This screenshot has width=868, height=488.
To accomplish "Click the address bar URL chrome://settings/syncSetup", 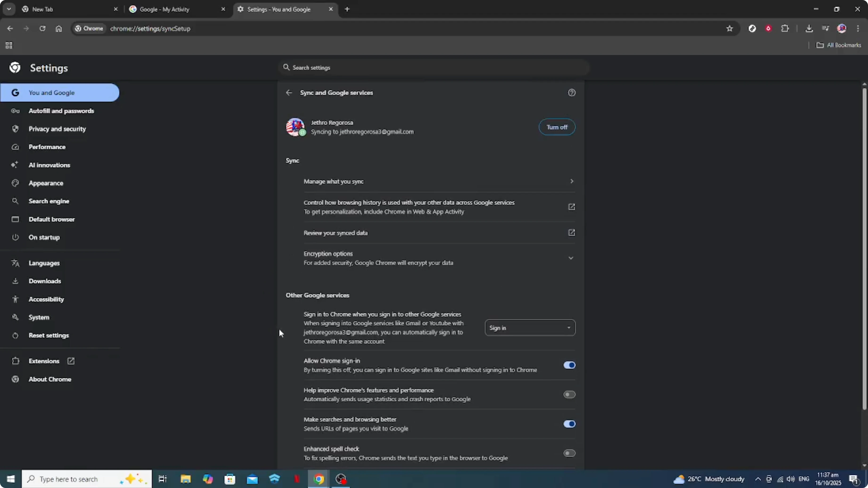I will click(x=150, y=29).
